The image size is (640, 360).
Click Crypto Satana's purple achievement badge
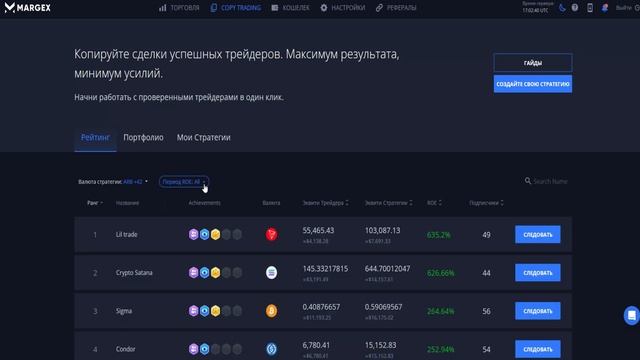click(x=193, y=273)
